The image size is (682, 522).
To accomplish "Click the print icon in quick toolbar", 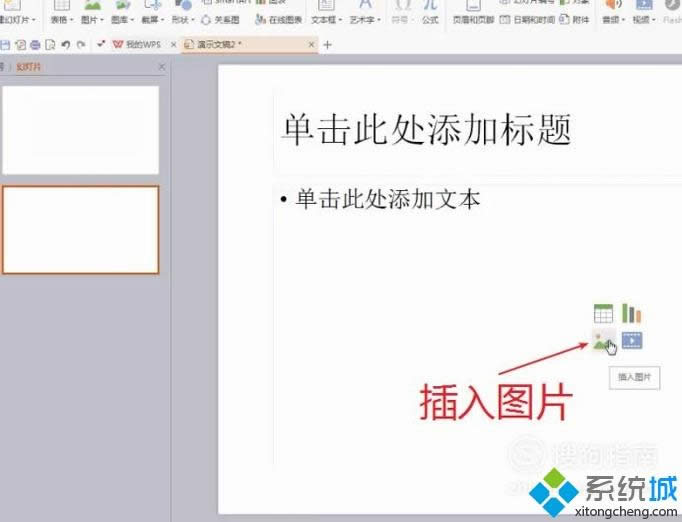I will pyautogui.click(x=35, y=45).
